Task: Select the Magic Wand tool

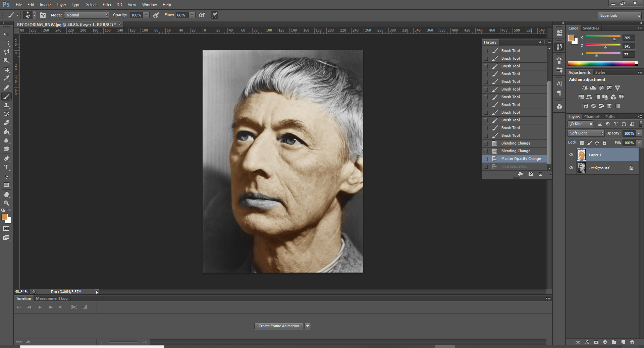Action: tap(6, 61)
